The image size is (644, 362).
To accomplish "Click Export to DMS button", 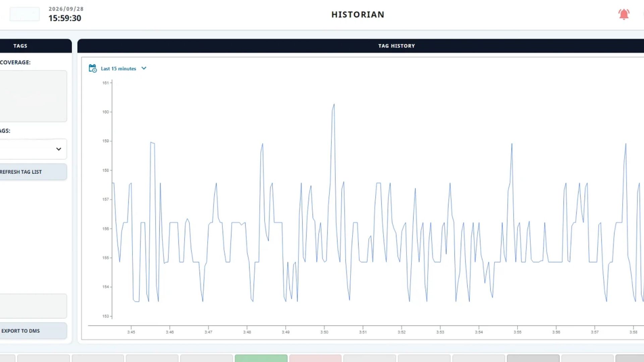I will click(x=33, y=331).
